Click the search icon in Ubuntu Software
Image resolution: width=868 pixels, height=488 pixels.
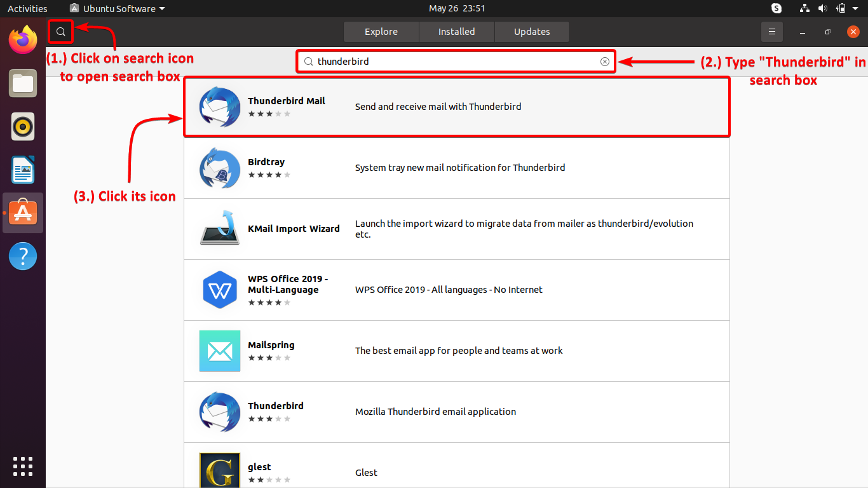[60, 31]
